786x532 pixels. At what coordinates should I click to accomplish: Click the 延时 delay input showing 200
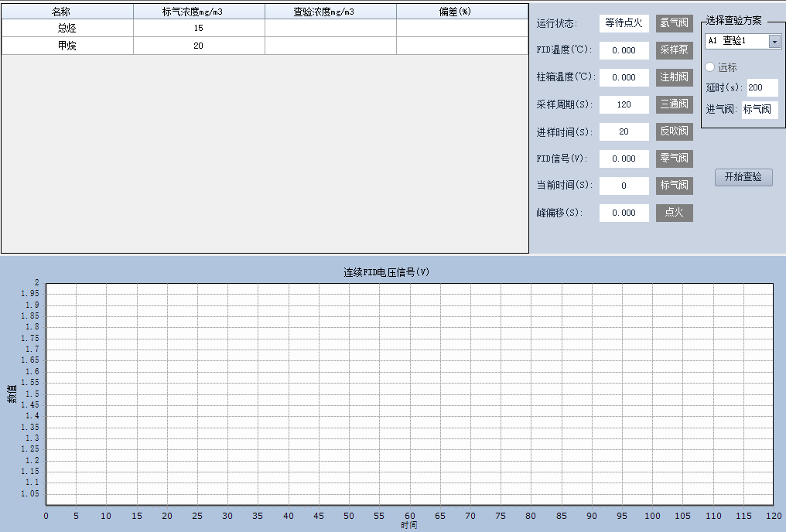click(761, 87)
